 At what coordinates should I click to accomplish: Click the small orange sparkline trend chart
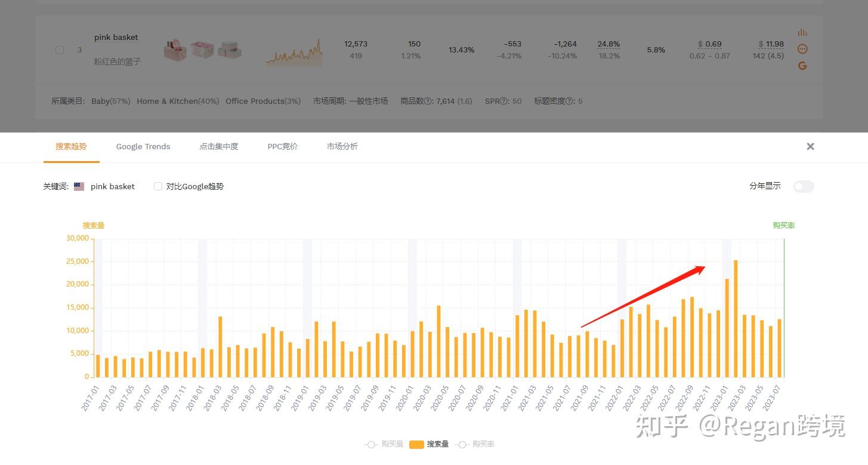pyautogui.click(x=294, y=52)
